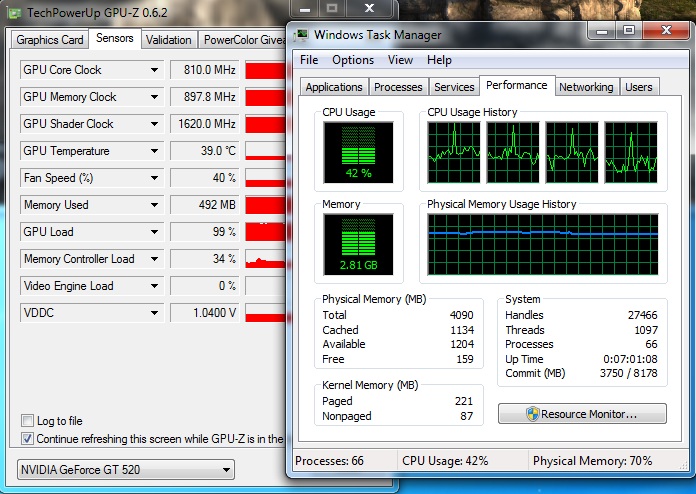This screenshot has height=494, width=696.
Task: Click the Kernel Memory Paged 221 value
Action: (x=464, y=401)
